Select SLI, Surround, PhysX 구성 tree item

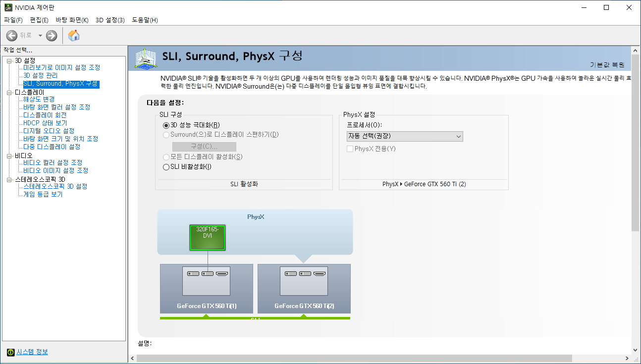tap(61, 84)
